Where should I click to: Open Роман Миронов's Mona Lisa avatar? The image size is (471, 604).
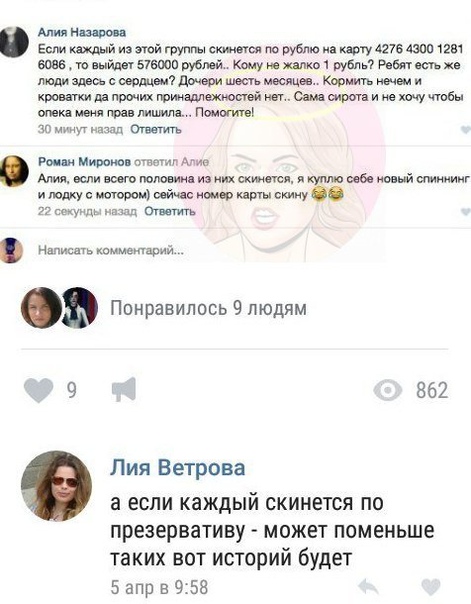(13, 172)
